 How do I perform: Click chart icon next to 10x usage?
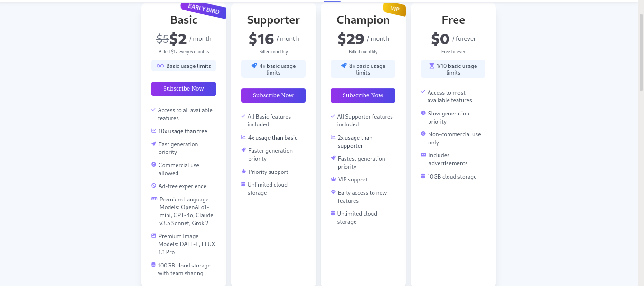154,131
